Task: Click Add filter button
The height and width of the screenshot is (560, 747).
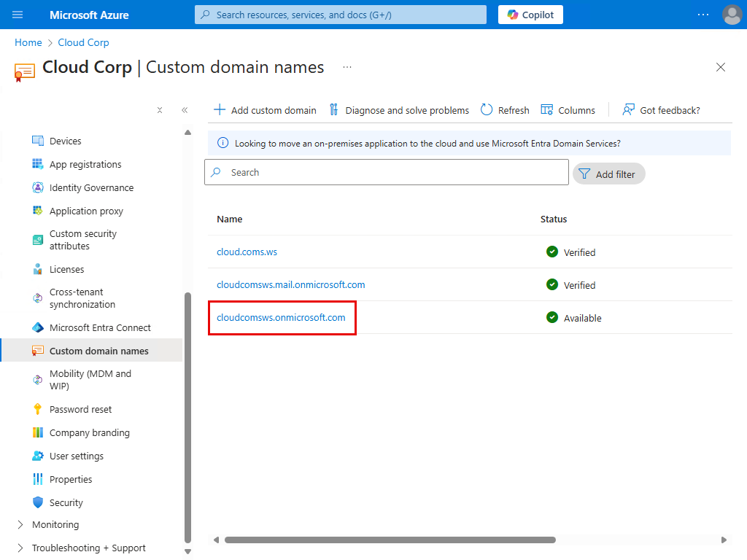Action: tap(608, 174)
